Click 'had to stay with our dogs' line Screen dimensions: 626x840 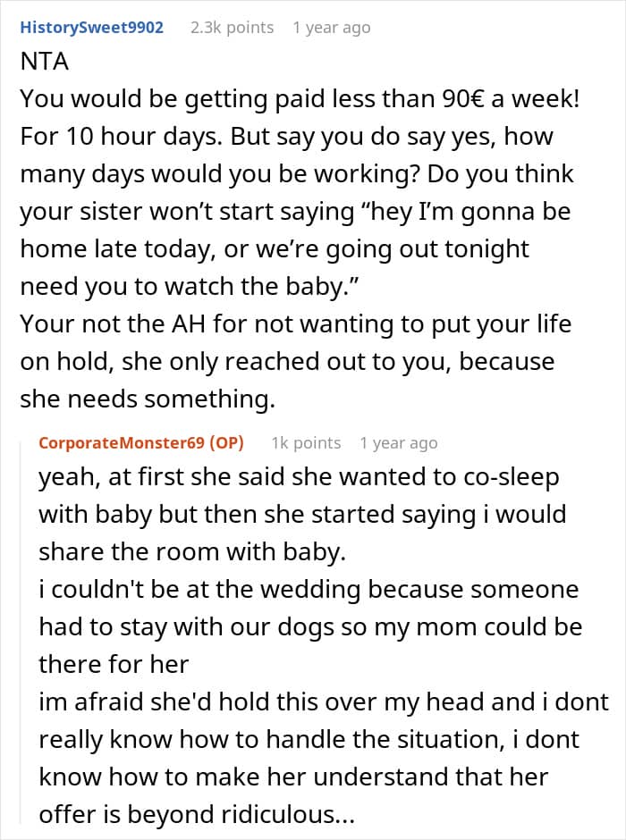click(310, 627)
